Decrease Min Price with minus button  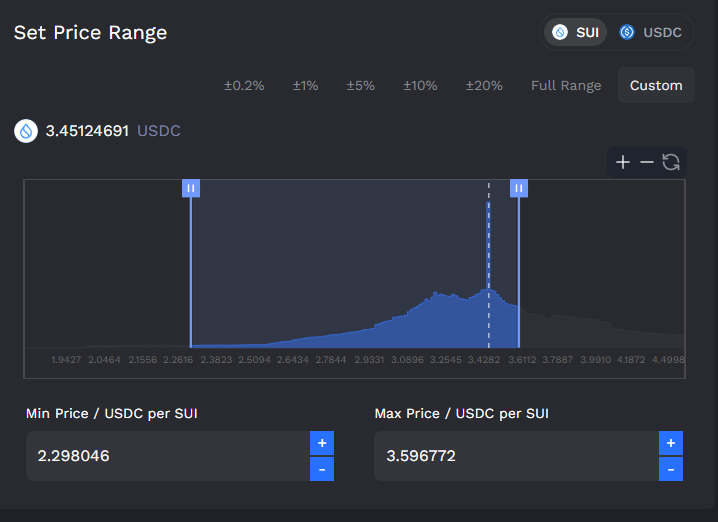322,469
